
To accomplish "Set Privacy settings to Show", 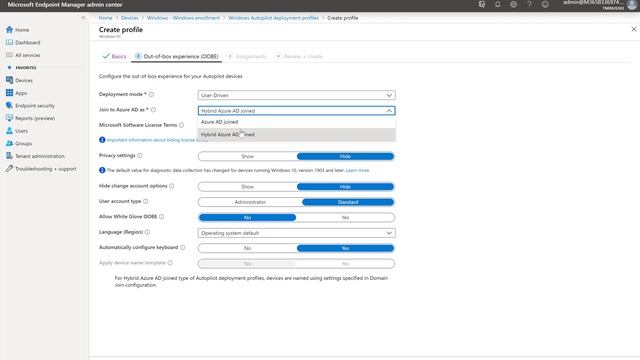I will point(247,156).
